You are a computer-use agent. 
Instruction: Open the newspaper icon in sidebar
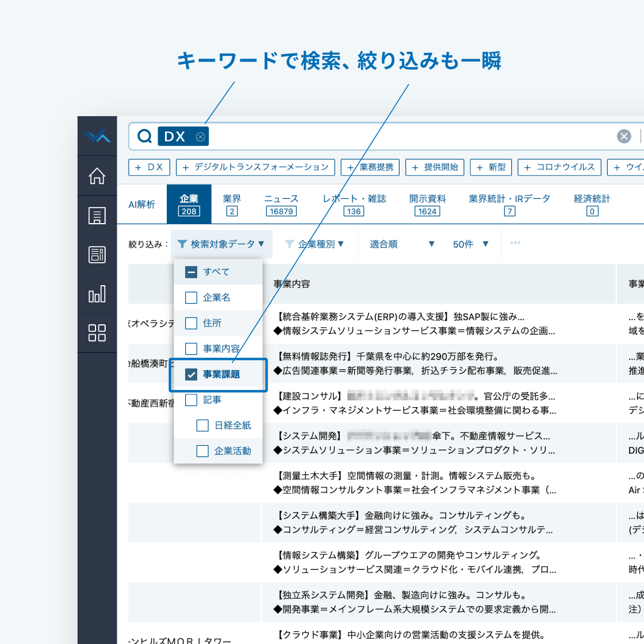[97, 255]
